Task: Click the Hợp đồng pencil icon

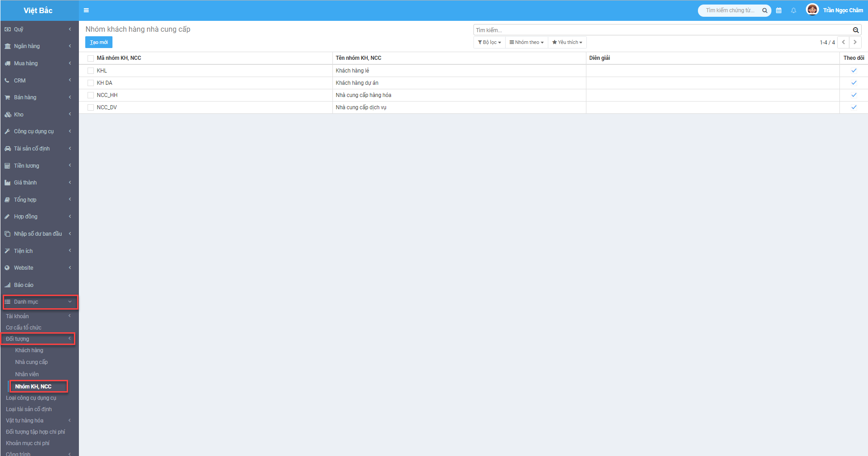Action: [x=7, y=217]
